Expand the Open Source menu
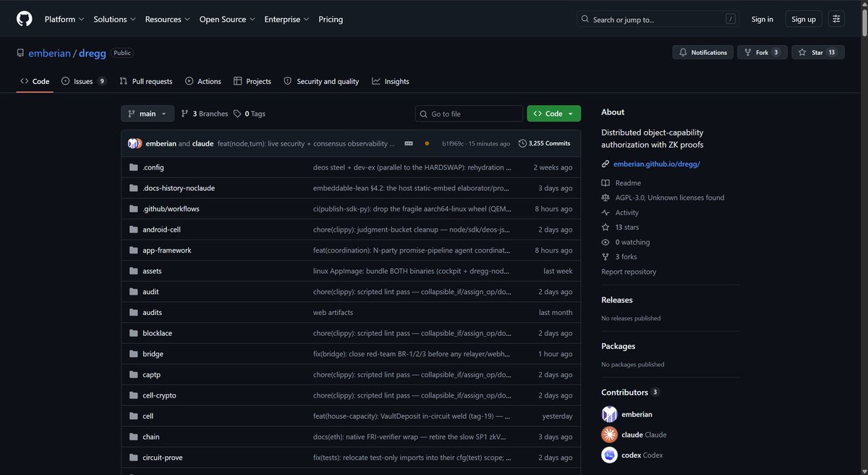 tap(227, 20)
